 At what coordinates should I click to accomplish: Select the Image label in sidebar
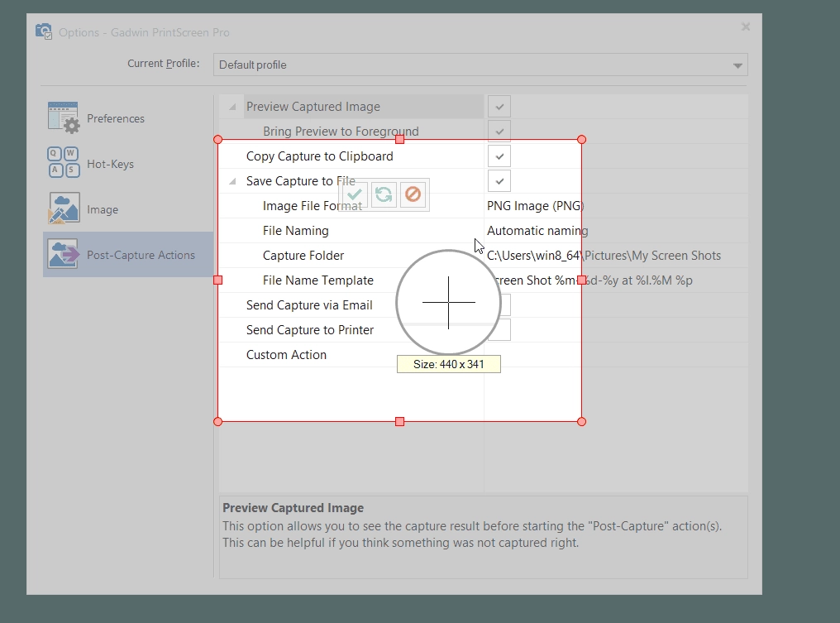point(103,209)
